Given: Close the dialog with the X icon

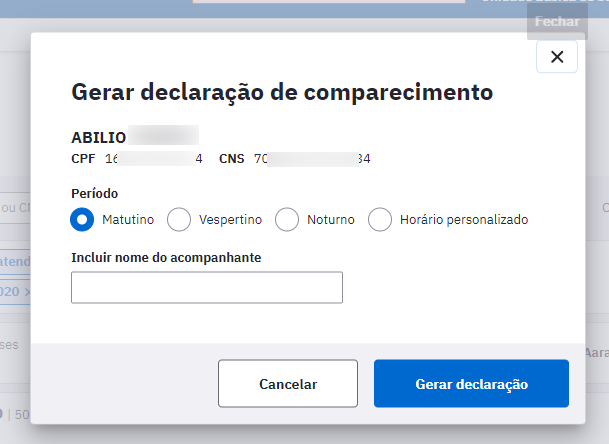Looking at the screenshot, I should click(557, 57).
